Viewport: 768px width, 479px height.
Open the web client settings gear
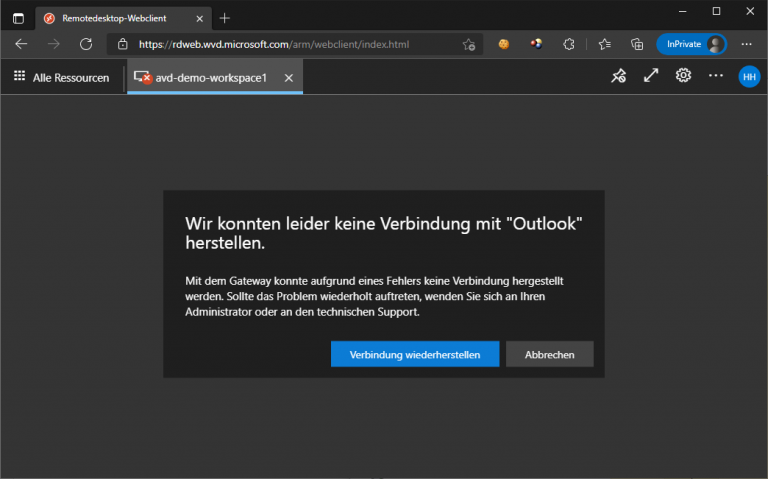coord(684,76)
